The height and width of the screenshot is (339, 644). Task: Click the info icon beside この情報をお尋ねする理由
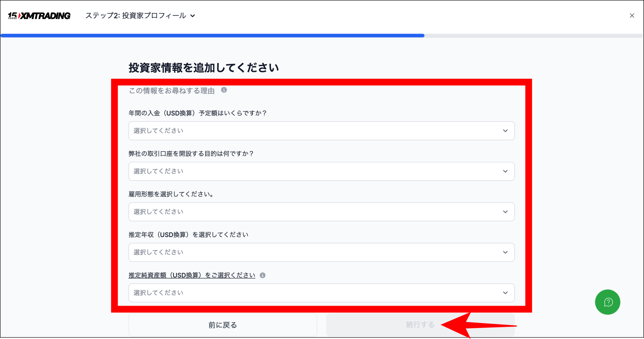pos(224,90)
